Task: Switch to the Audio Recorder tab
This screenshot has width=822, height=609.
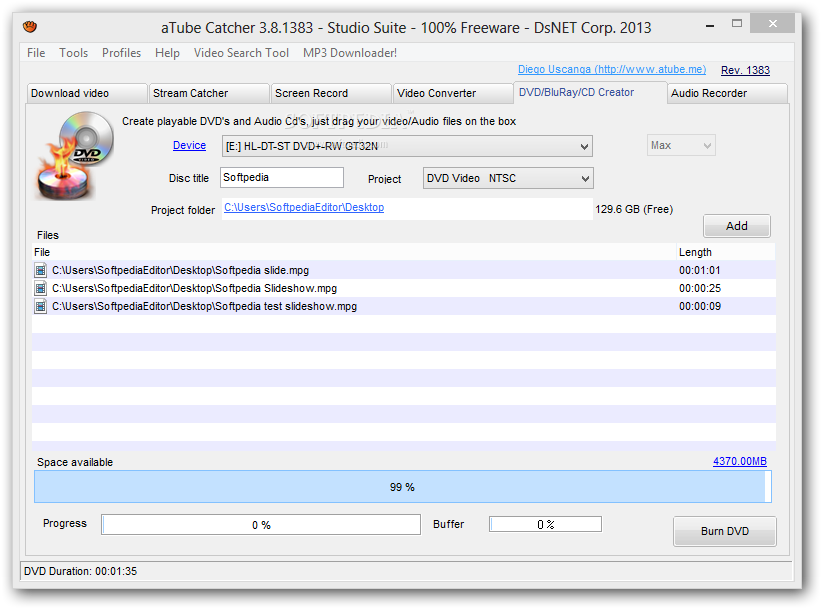Action: point(728,93)
